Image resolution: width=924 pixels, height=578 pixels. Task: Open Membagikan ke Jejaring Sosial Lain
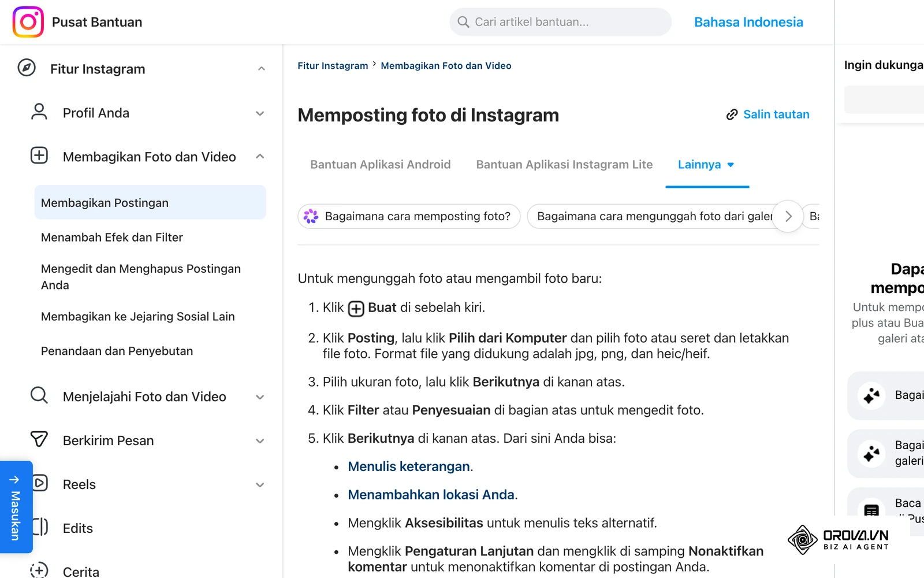[x=138, y=316]
